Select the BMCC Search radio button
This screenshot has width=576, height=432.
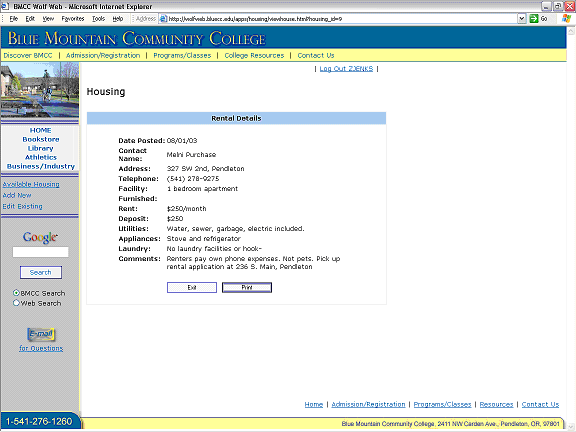tap(16, 293)
